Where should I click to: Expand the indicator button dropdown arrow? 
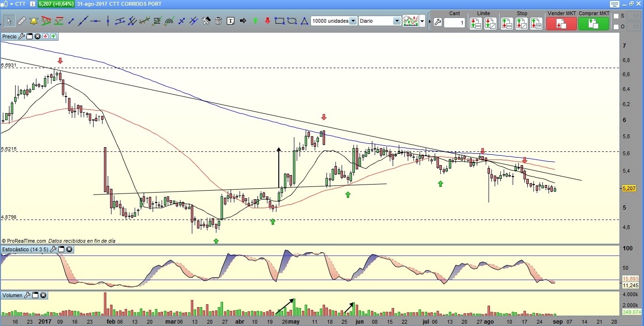pos(422,21)
